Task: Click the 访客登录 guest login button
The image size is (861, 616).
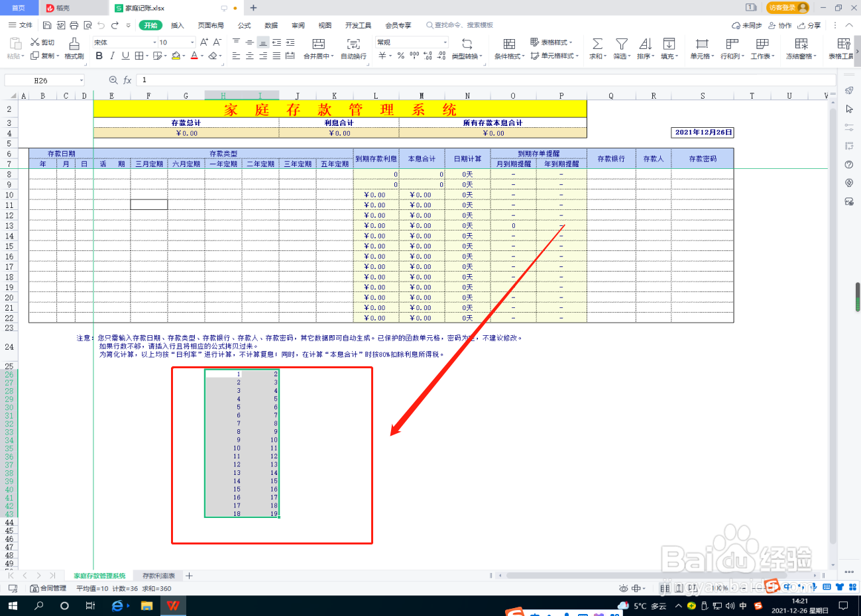Action: (788, 7)
